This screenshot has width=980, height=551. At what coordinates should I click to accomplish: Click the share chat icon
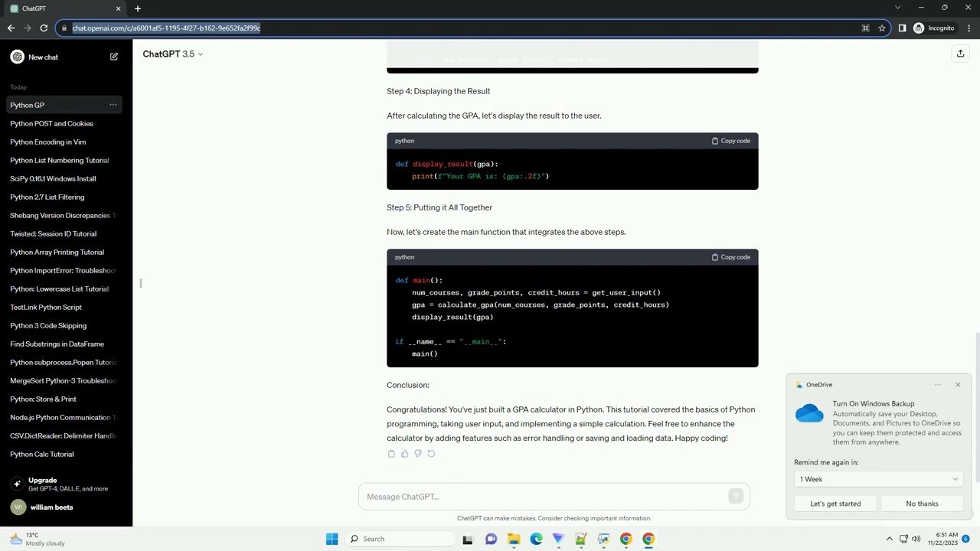tap(960, 54)
